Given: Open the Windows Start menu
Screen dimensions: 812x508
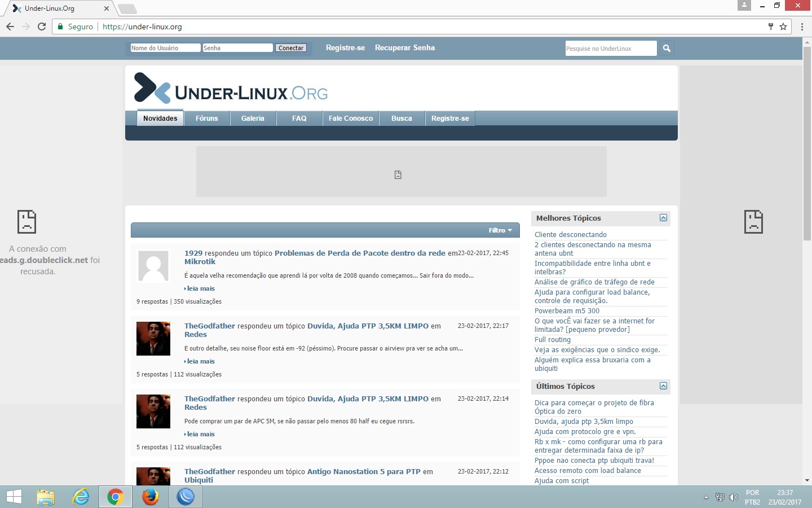Looking at the screenshot, I should (x=14, y=497).
